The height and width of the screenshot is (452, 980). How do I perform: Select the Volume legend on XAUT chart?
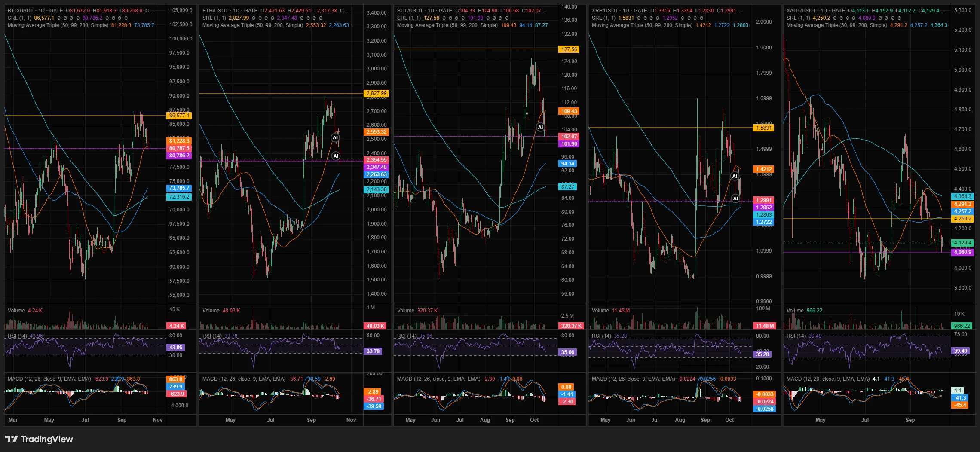click(795, 311)
